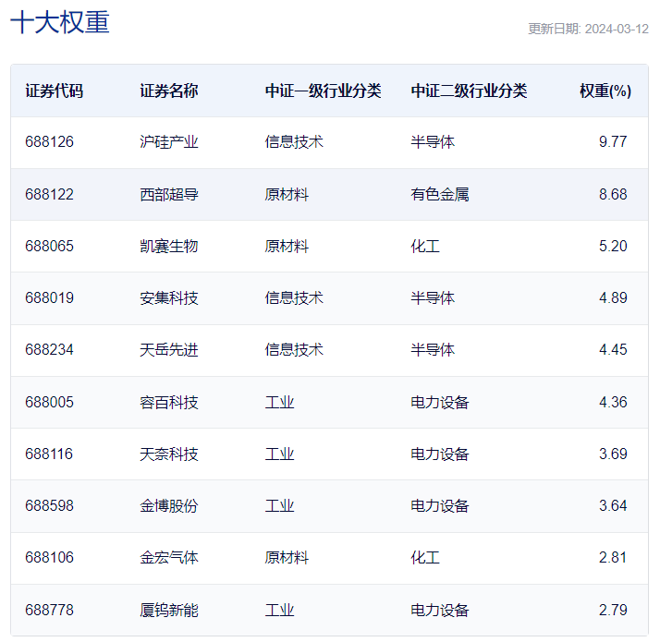The width and height of the screenshot is (672, 642).
Task: Click weight value 8.68
Action: pos(613,194)
